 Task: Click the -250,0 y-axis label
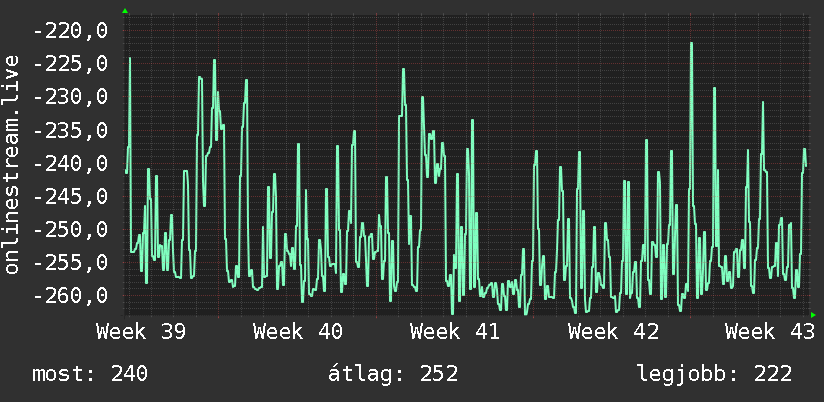click(x=70, y=230)
